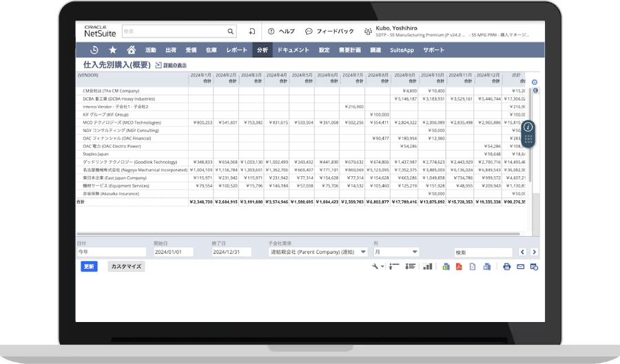Focus the 開始日 field 2024/01/01
620x364 pixels.
click(174, 252)
